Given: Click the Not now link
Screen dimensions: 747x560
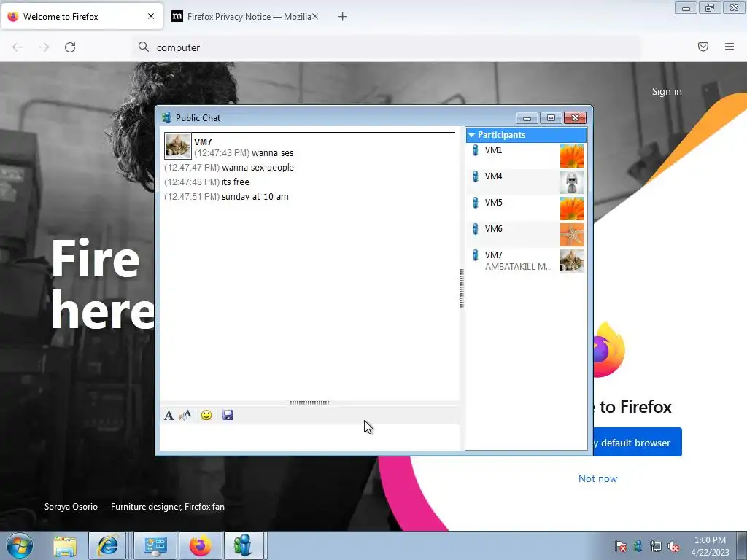Looking at the screenshot, I should pyautogui.click(x=597, y=478).
